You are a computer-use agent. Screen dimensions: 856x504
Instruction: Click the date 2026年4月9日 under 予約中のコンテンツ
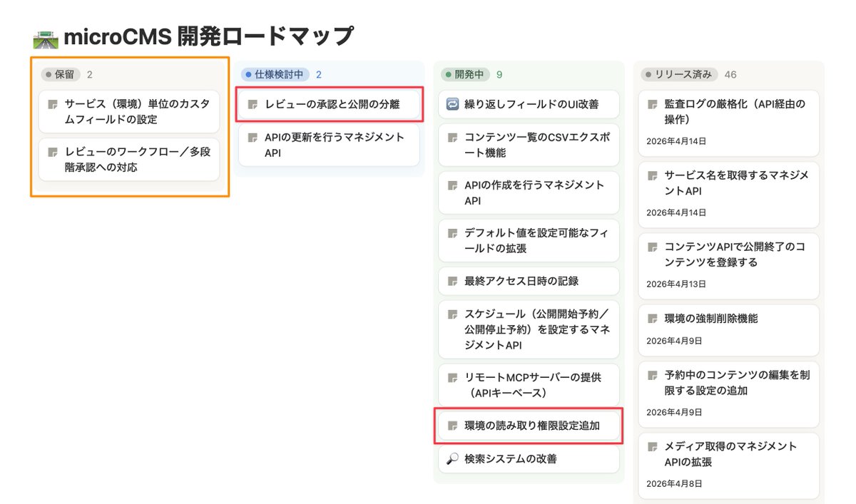[x=674, y=412]
